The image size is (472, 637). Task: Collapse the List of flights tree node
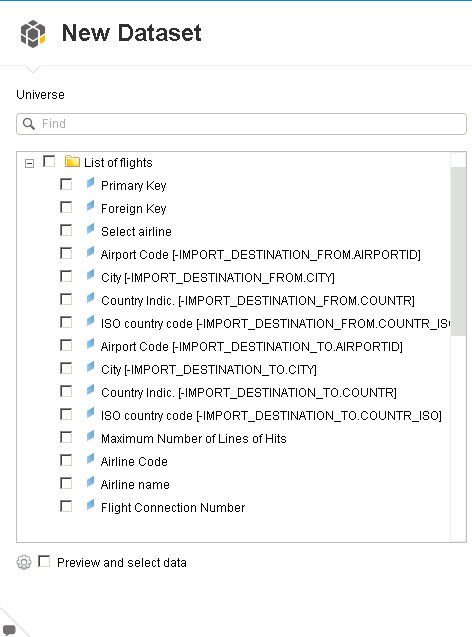click(x=29, y=163)
